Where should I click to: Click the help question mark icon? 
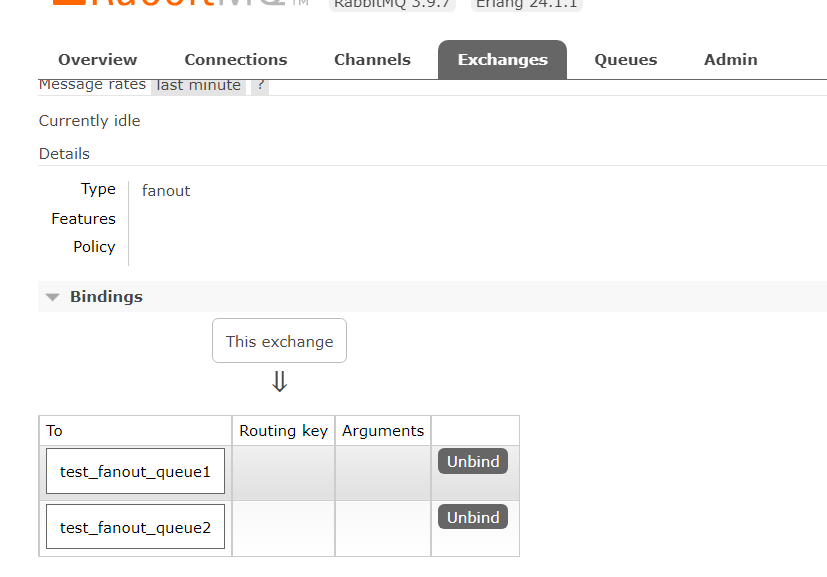click(x=260, y=86)
